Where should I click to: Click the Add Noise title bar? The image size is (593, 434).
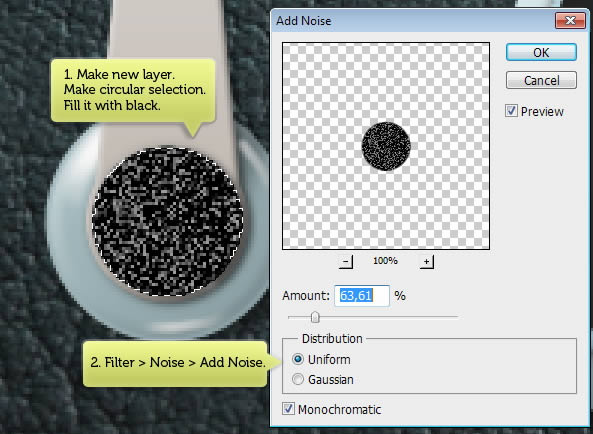[412, 20]
